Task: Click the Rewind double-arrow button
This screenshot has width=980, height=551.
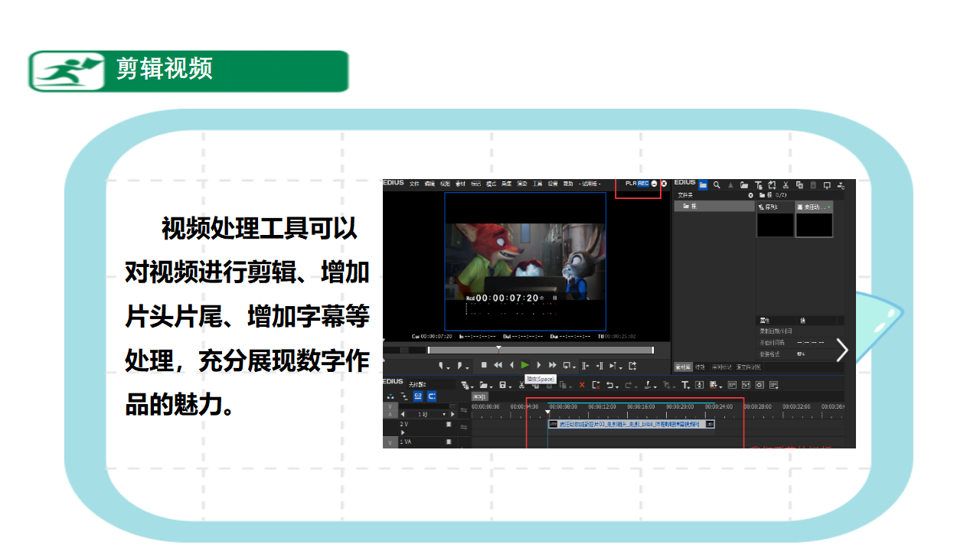Action: 498,365
